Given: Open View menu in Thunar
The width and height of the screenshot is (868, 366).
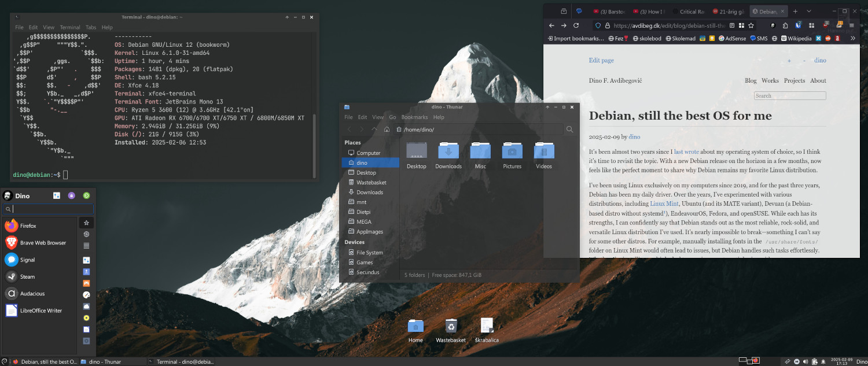Looking at the screenshot, I should pos(378,117).
